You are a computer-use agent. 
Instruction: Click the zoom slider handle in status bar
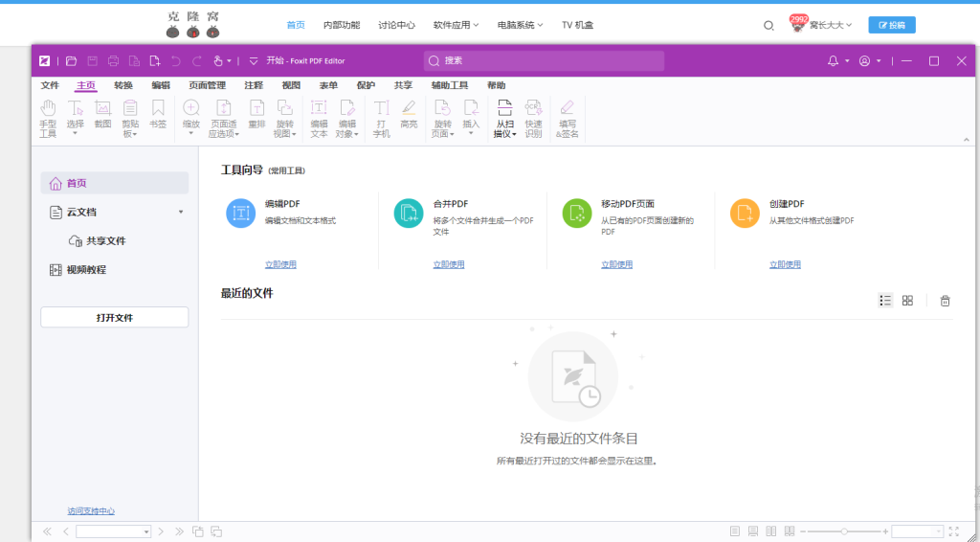pos(844,531)
